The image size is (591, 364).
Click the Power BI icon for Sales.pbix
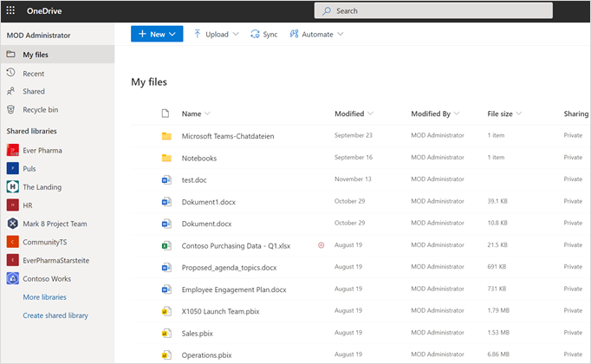[x=166, y=332]
